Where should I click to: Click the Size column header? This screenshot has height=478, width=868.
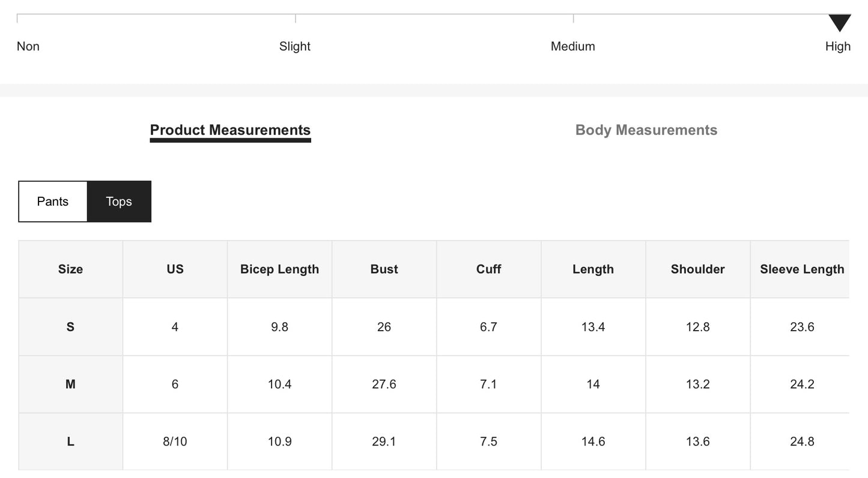(70, 269)
